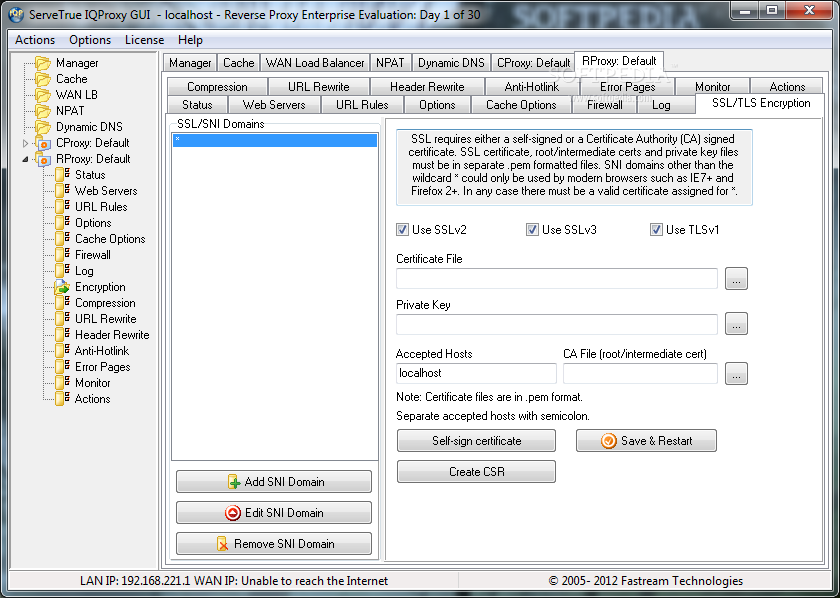Screen dimensions: 840x598
Task: Click the IQProxy app icon in title bar
Action: (x=16, y=13)
